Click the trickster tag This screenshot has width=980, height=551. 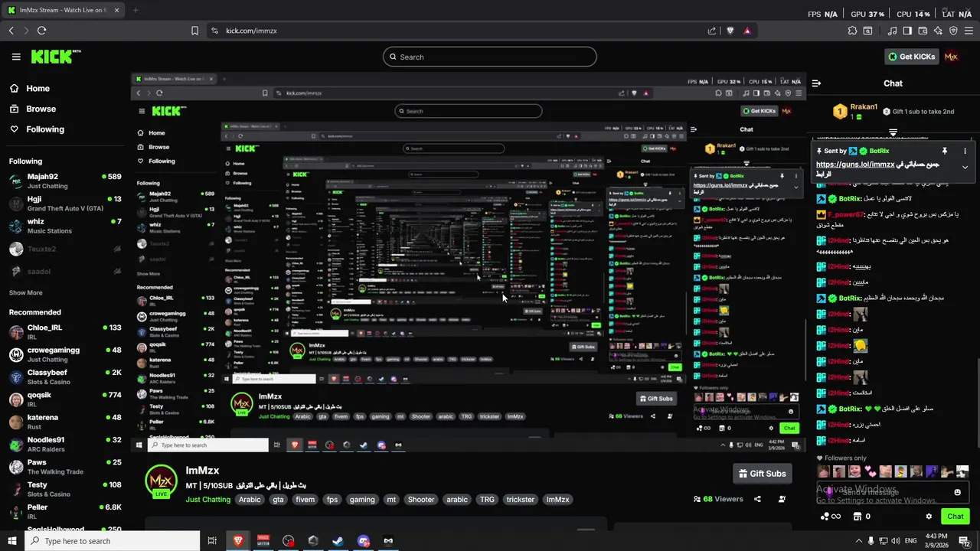coord(520,500)
